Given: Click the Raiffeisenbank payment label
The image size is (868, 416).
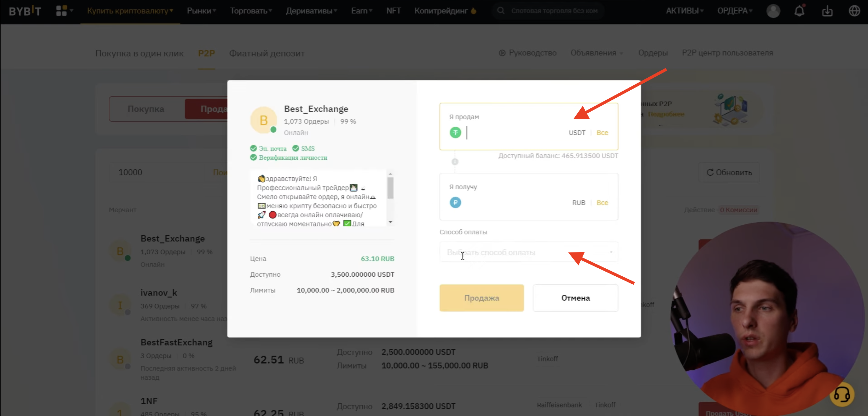Looking at the screenshot, I should click(559, 405).
